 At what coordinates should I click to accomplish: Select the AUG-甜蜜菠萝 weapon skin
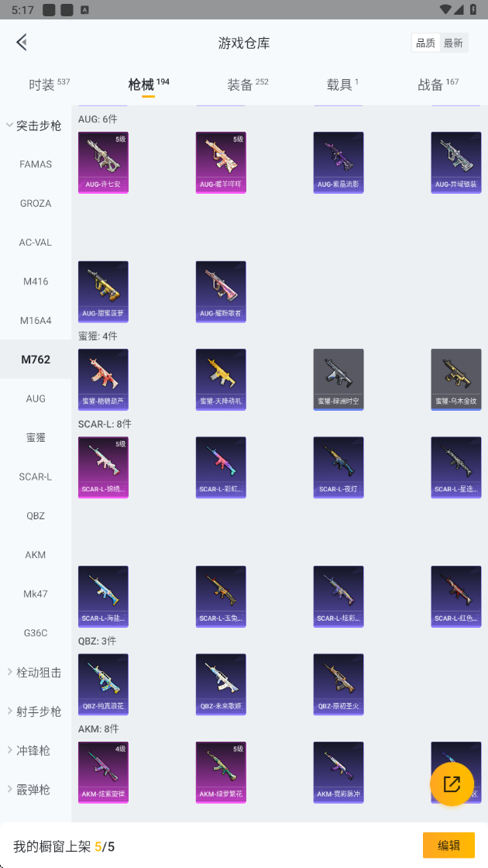(x=103, y=291)
